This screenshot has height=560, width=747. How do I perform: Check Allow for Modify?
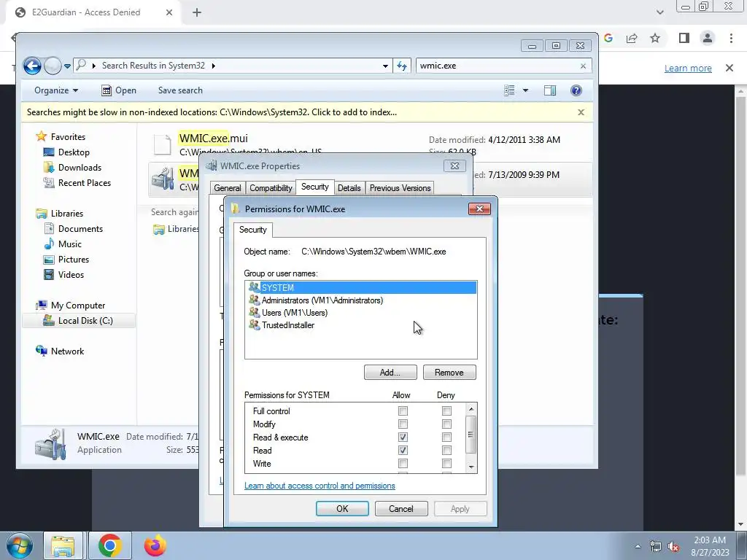tap(403, 424)
